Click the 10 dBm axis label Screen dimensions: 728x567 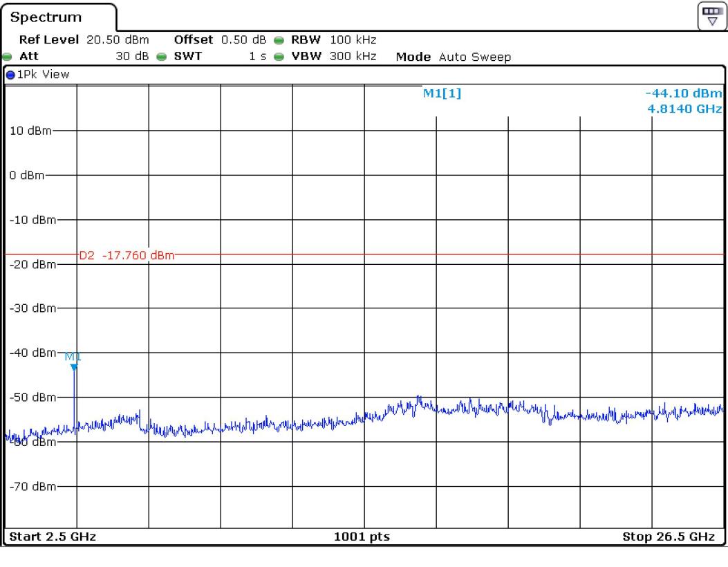pyautogui.click(x=30, y=131)
